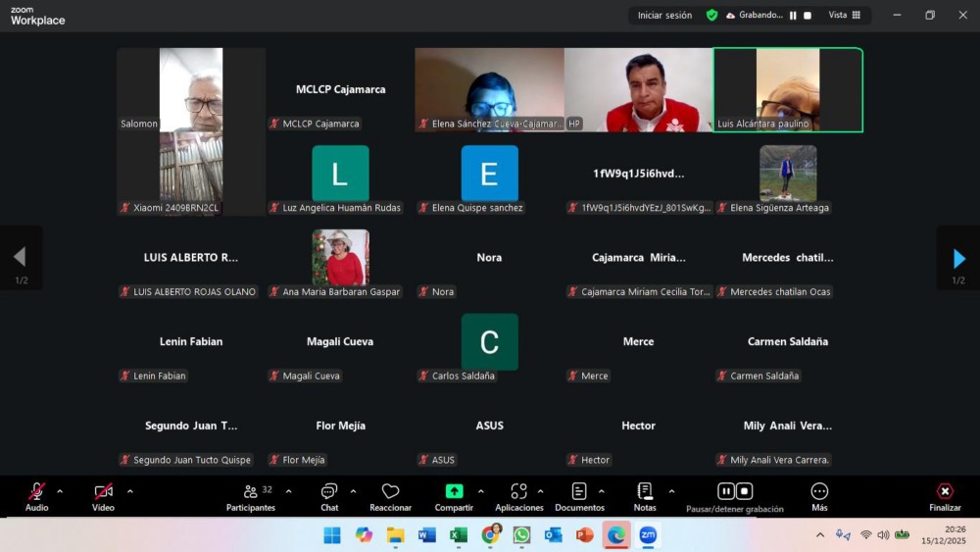Image resolution: width=980 pixels, height=552 pixels.
Task: Start sharing with the green Compartir button
Action: point(454,491)
